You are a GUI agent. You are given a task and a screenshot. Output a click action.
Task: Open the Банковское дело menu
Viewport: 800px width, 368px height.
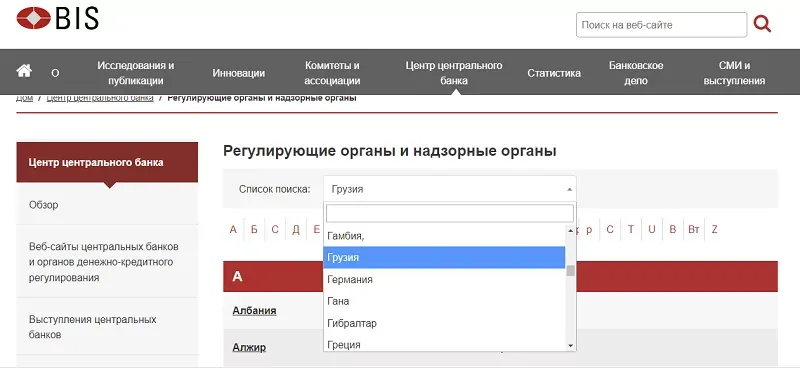[636, 73]
